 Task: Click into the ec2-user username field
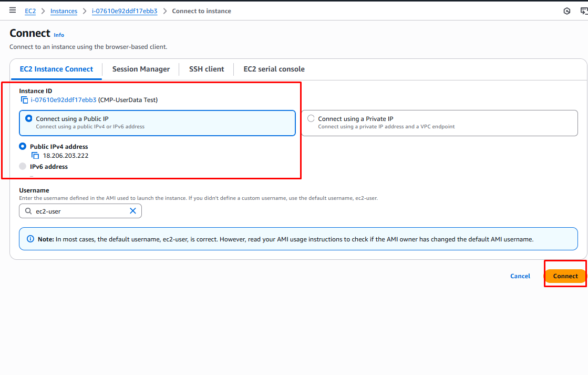(79, 211)
